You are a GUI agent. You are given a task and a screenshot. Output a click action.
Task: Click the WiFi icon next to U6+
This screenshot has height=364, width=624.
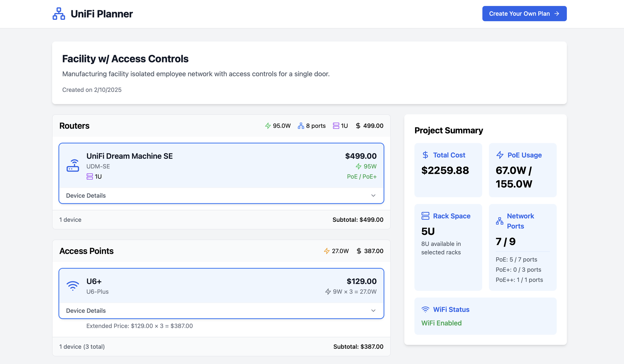[73, 286]
